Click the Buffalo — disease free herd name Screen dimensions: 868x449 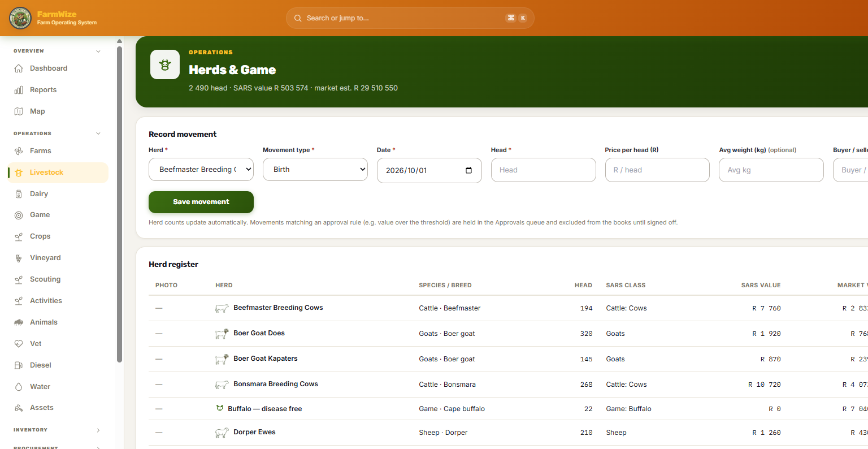coord(265,409)
